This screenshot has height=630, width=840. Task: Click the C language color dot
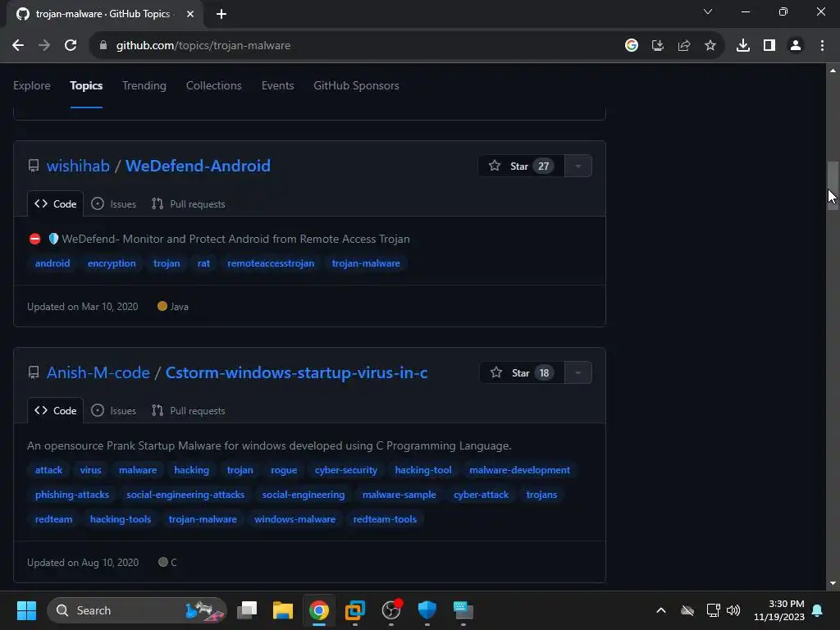163,563
